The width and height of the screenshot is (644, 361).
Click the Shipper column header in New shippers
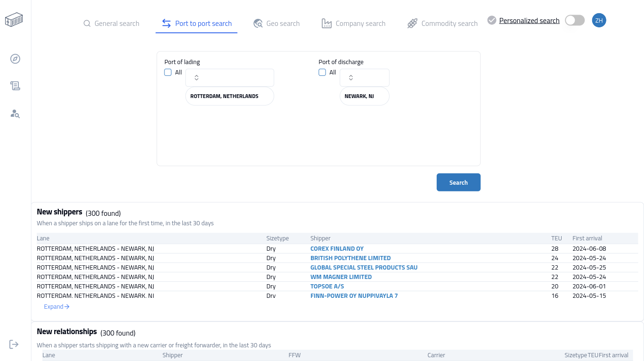tap(320, 238)
